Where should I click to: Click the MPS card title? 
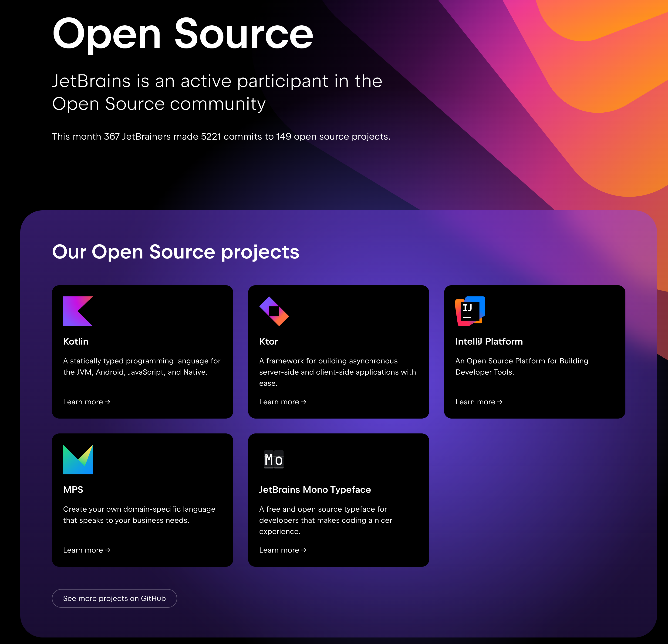tap(73, 490)
